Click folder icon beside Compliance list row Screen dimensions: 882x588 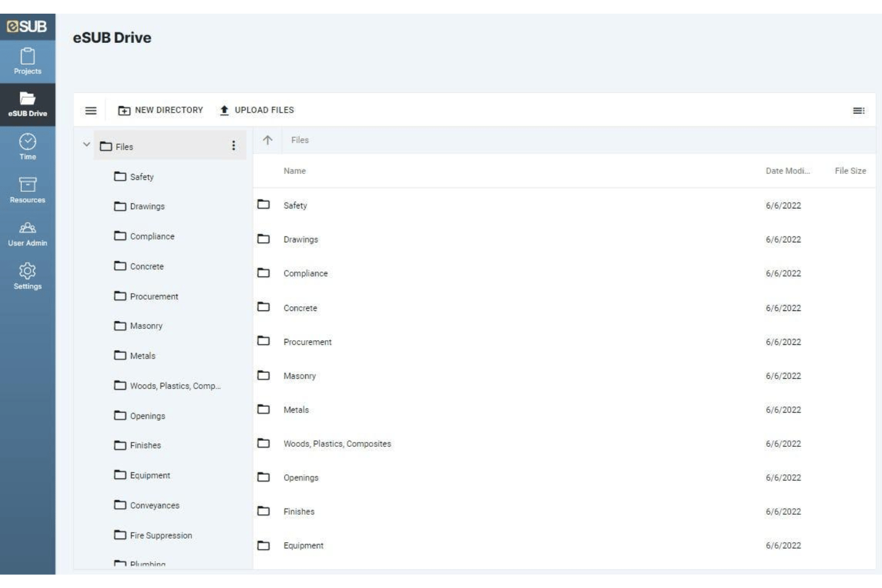coord(263,272)
